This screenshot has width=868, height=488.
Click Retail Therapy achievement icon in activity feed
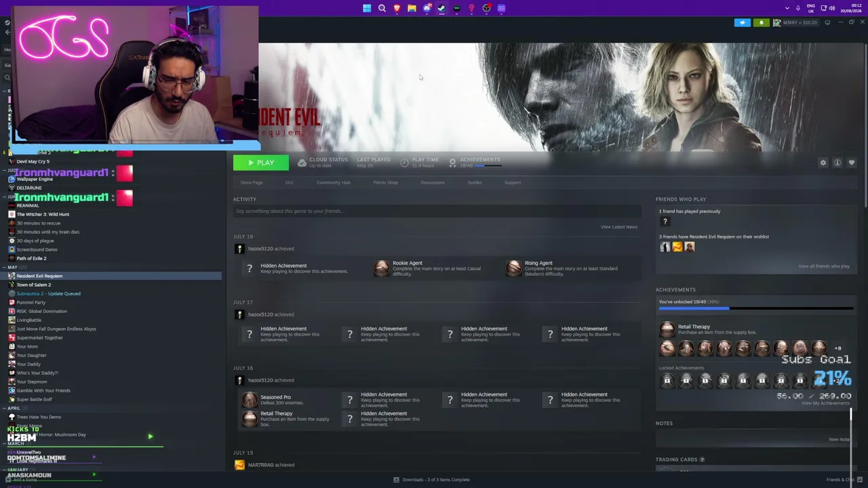[x=250, y=419]
